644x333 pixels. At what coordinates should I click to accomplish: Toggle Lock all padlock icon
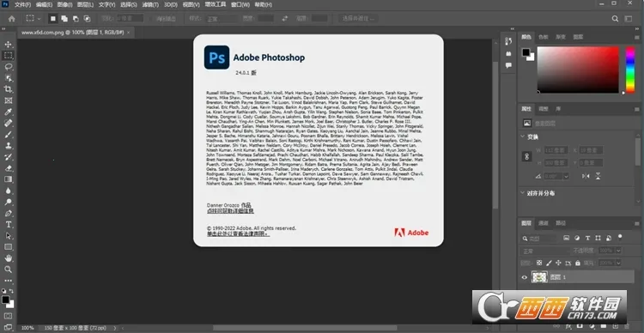click(x=578, y=263)
